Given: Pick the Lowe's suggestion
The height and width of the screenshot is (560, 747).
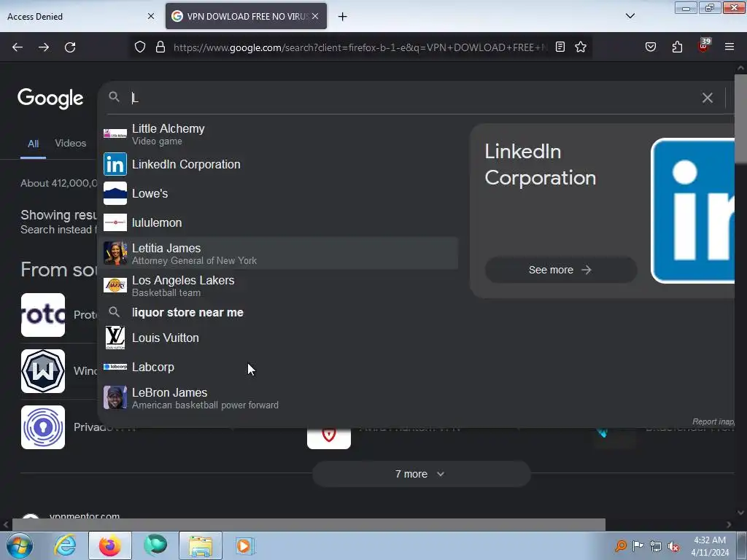Looking at the screenshot, I should tap(279, 193).
